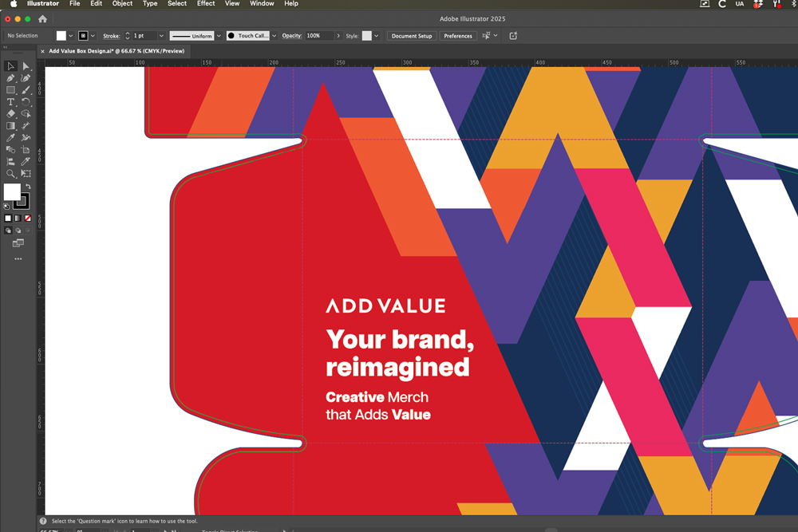Enable Draw Behind mode
This screenshot has width=798, height=532.
pyautogui.click(x=18, y=231)
